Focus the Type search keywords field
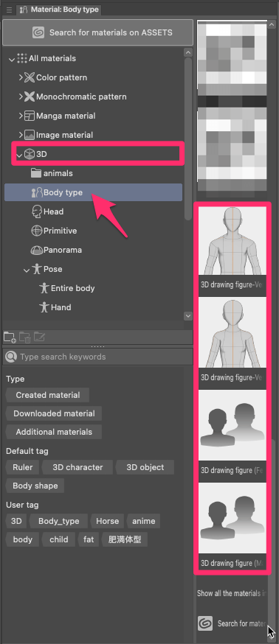 coord(97,357)
